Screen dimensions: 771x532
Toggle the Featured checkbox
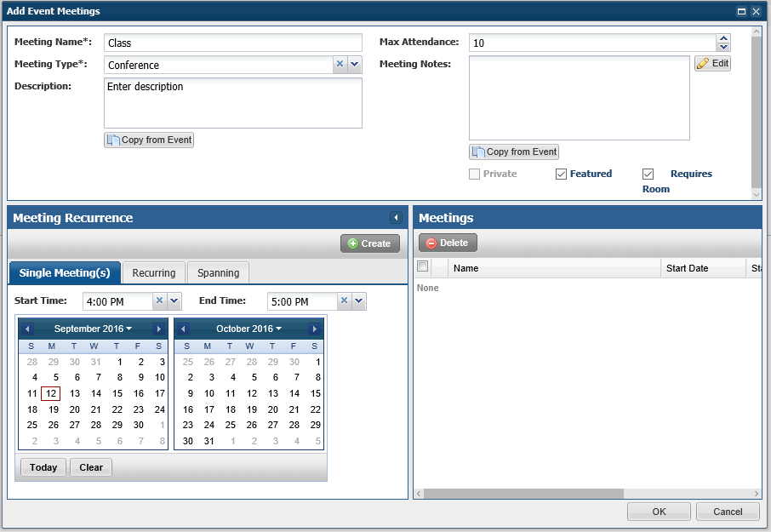click(561, 174)
